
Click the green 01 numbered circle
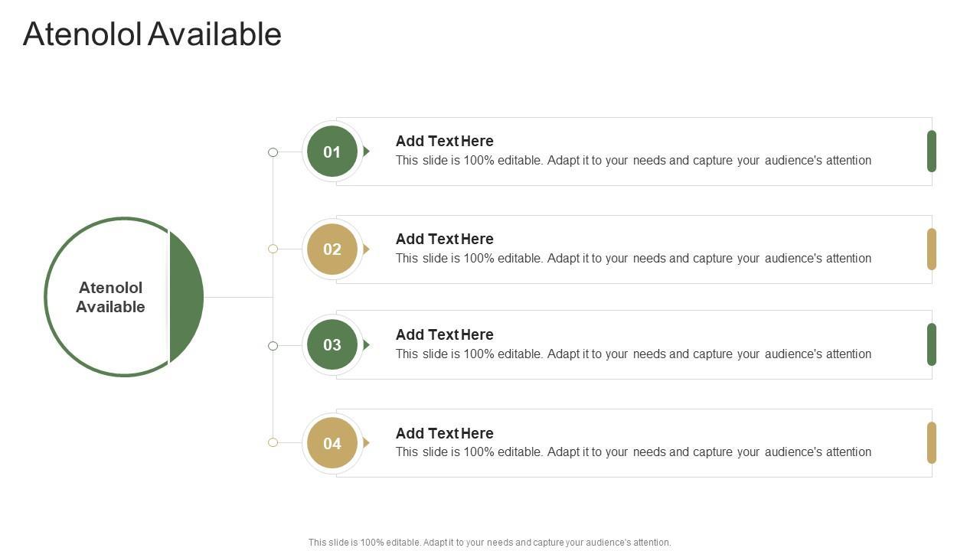(x=332, y=152)
